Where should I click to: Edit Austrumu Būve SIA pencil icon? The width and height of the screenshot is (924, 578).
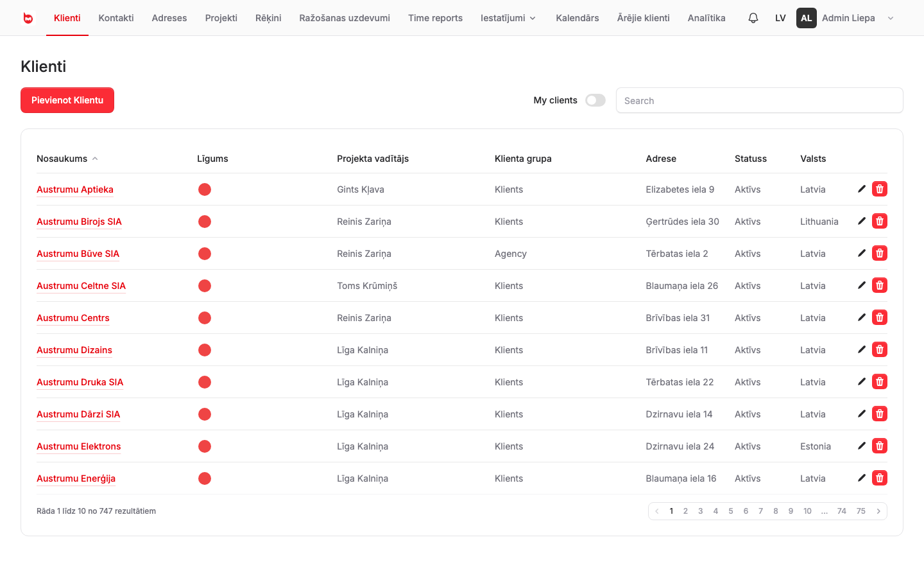pos(862,253)
